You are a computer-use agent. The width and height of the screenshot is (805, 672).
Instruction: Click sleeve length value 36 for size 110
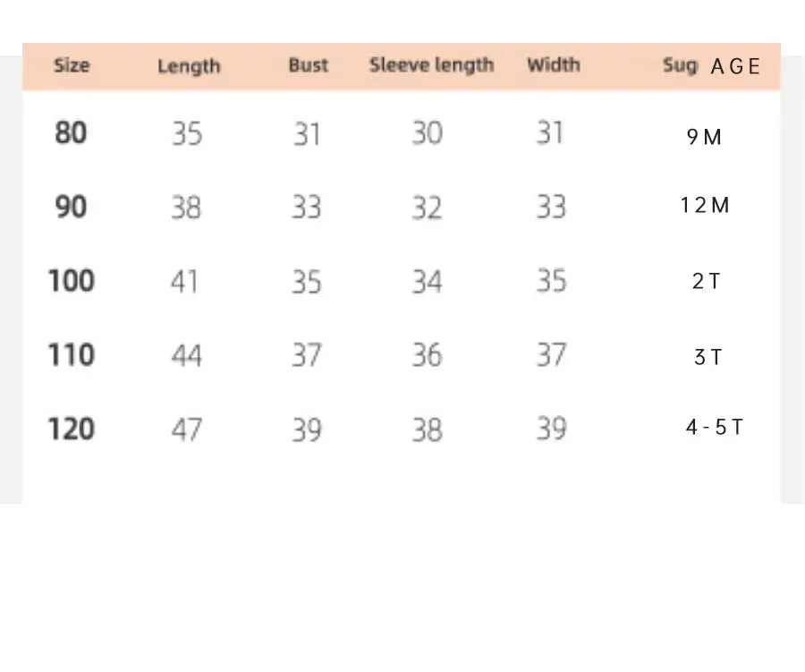click(427, 355)
